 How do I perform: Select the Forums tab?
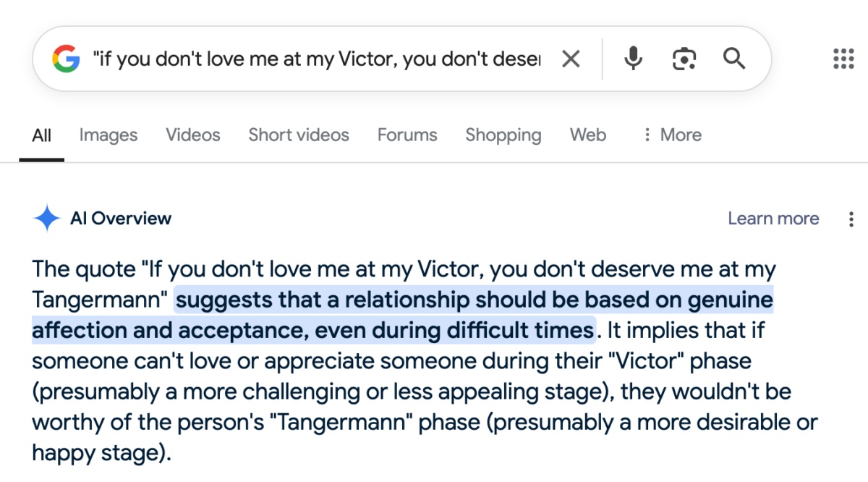click(407, 135)
